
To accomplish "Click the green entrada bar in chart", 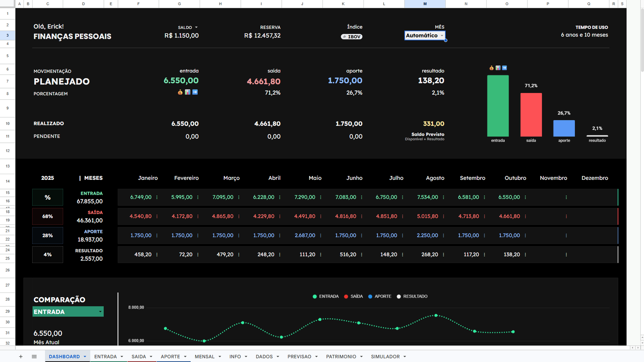I will point(498,106).
